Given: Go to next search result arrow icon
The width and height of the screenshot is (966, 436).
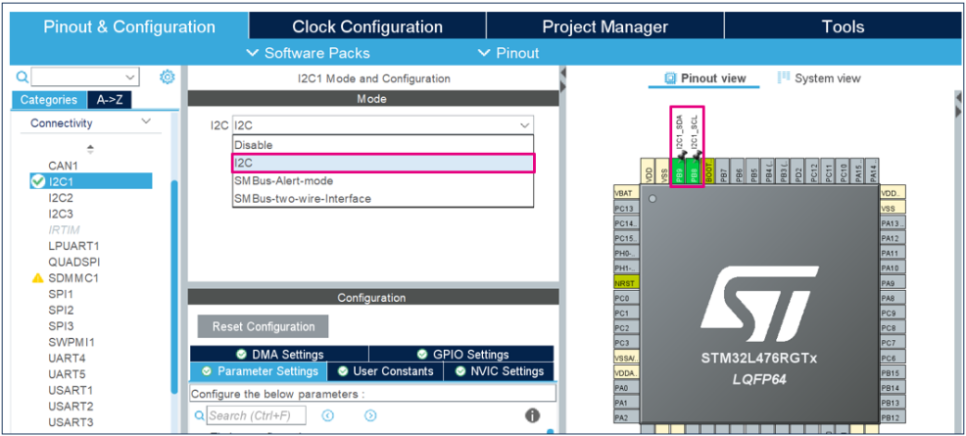Looking at the screenshot, I should coord(370,416).
